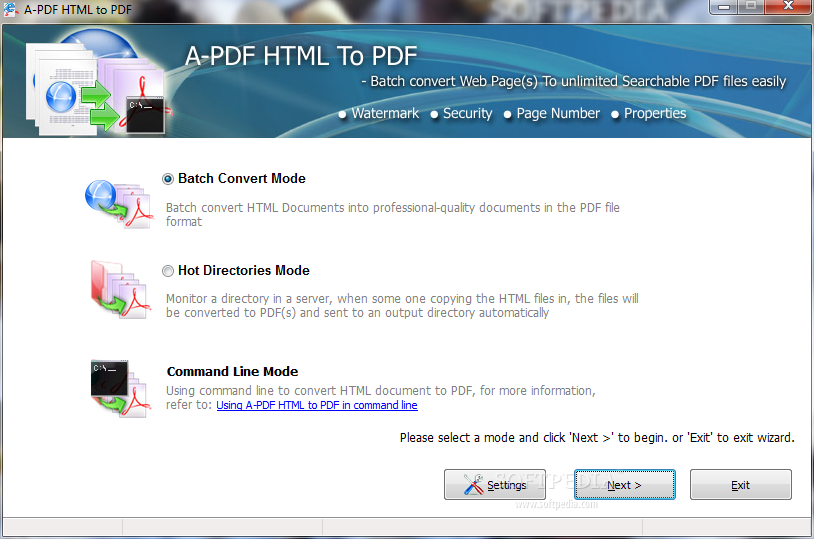The image size is (814, 539).
Task: Click the 'A-PDF HTML To PDF' banner title
Action: 301,56
